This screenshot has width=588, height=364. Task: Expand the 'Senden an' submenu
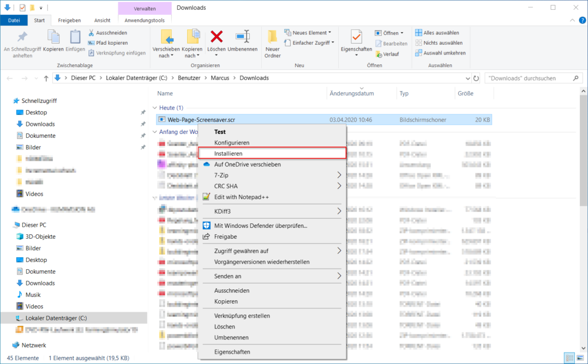(272, 276)
